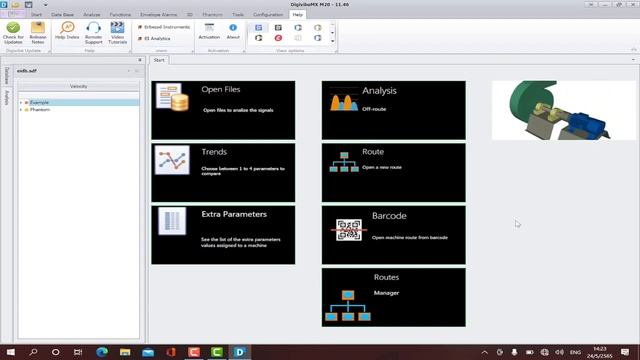The width and height of the screenshot is (640, 360).
Task: Open the Open Files tile
Action: 223,110
